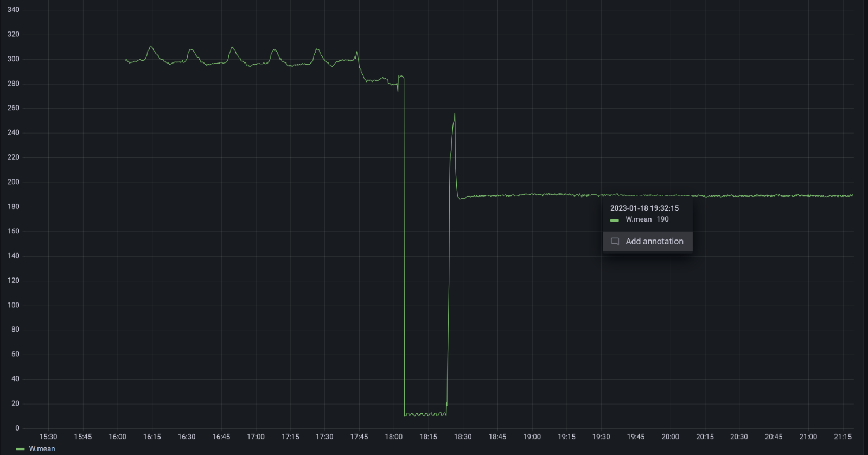Image resolution: width=868 pixels, height=455 pixels.
Task: Click the 300 y-axis label
Action: pos(13,59)
